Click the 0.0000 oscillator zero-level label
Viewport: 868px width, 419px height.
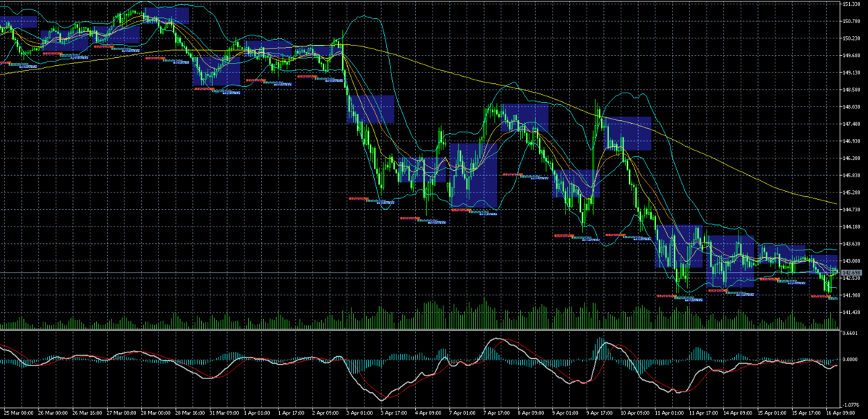pyautogui.click(x=851, y=359)
